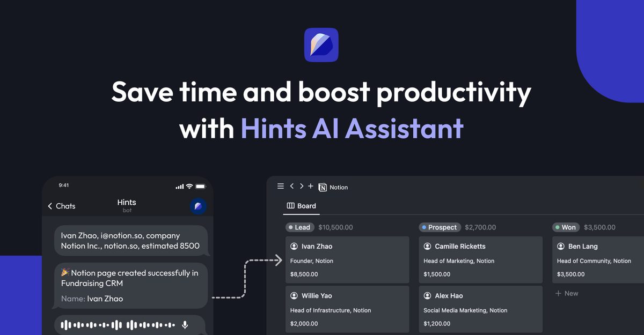Viewport: 644px width, 335px height.
Task: Click Head of Marketing, Notion text
Action: [459, 261]
